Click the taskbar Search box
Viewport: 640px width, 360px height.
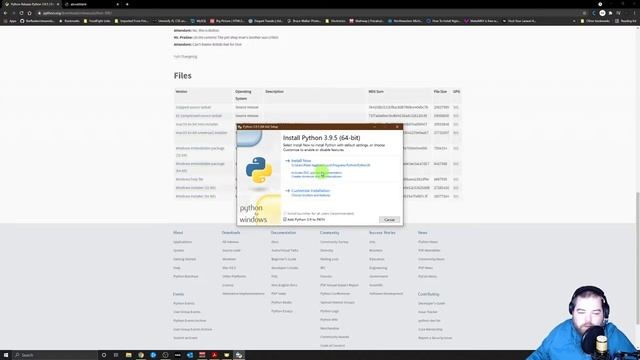(55, 355)
